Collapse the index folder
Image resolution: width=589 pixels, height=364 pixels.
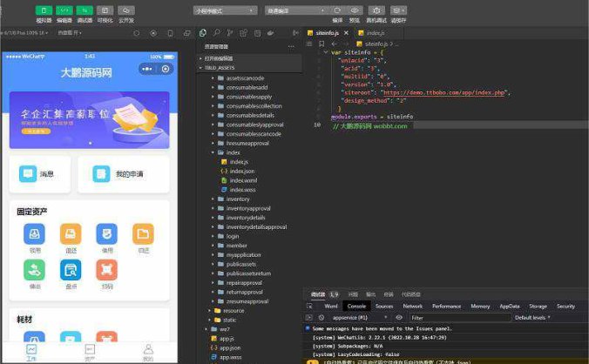249,152
